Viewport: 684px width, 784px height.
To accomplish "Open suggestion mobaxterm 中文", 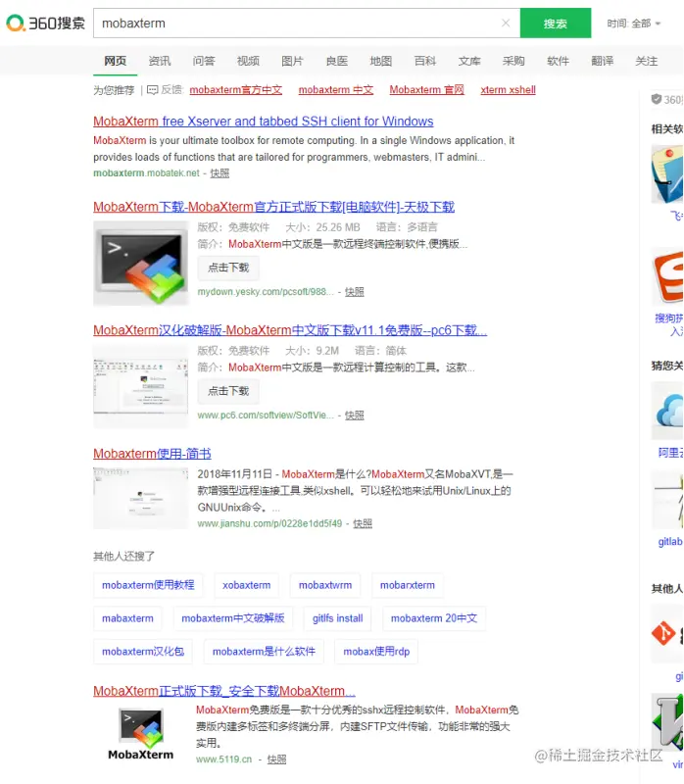I will coord(336,90).
